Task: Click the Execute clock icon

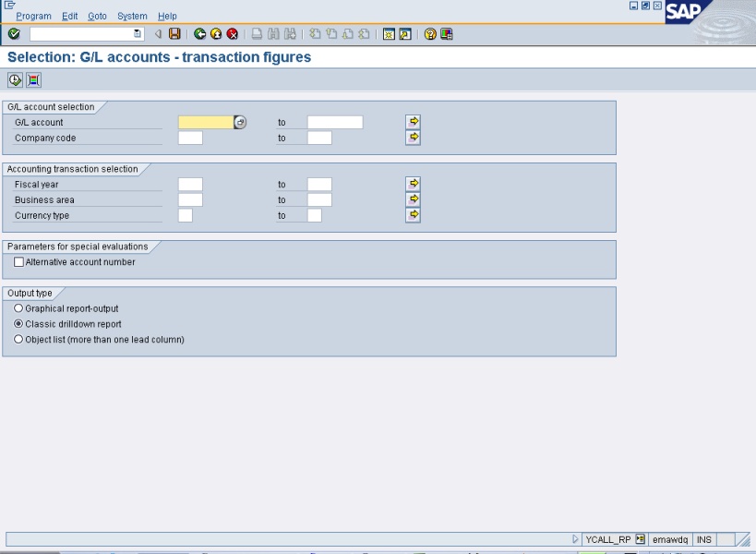Action: tap(15, 79)
